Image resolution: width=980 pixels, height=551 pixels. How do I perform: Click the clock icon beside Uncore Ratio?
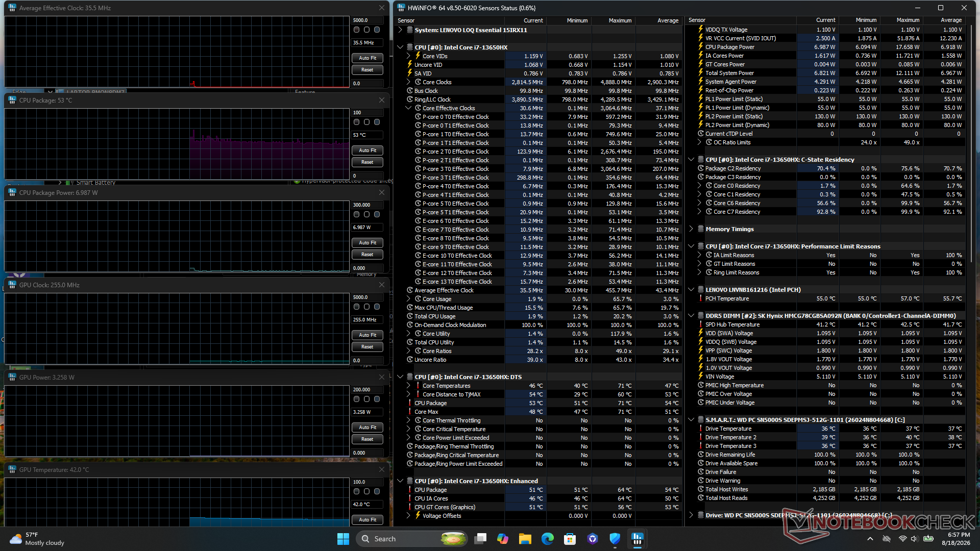[409, 360]
